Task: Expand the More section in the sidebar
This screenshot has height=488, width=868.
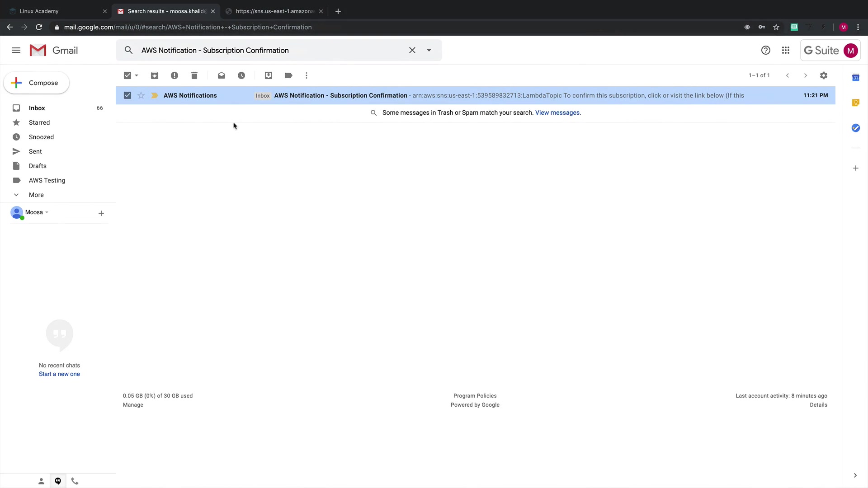Action: click(x=36, y=195)
